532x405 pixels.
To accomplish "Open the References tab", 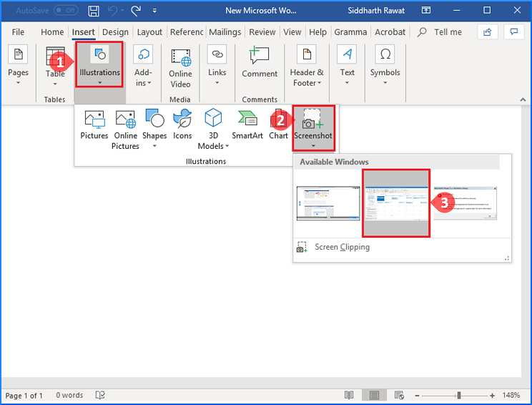I will [x=186, y=32].
